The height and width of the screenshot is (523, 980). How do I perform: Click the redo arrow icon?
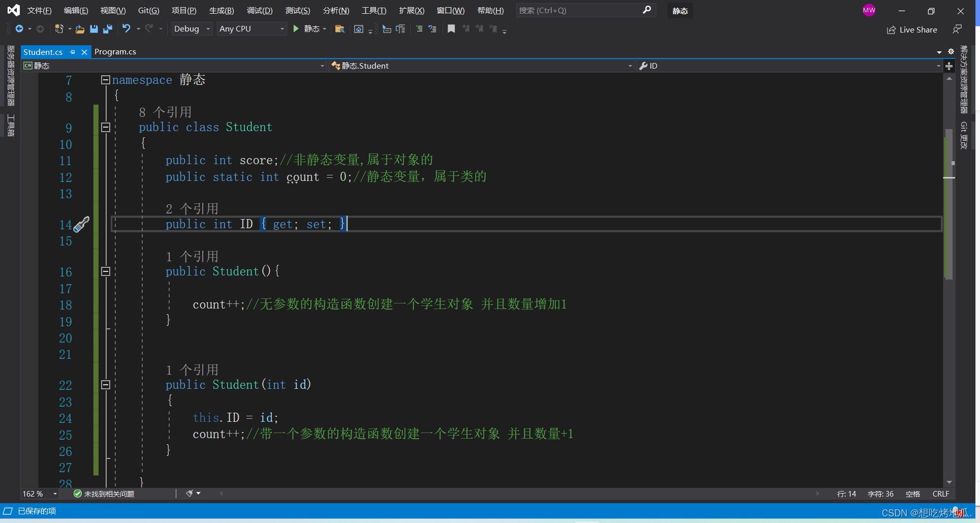click(149, 29)
